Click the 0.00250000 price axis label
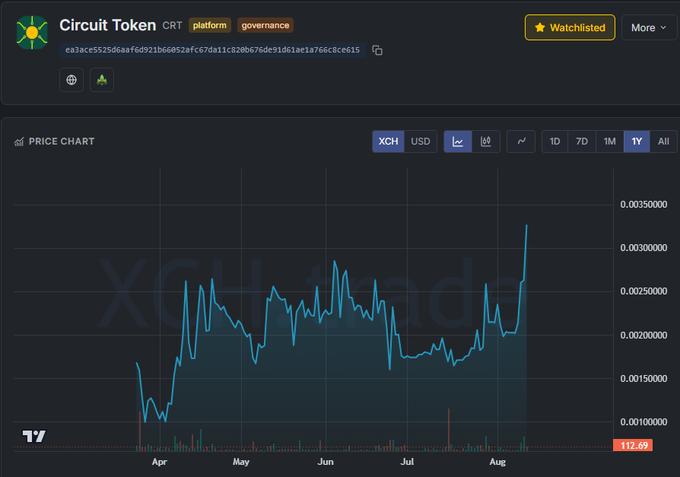The height and width of the screenshot is (477, 680). [x=644, y=291]
